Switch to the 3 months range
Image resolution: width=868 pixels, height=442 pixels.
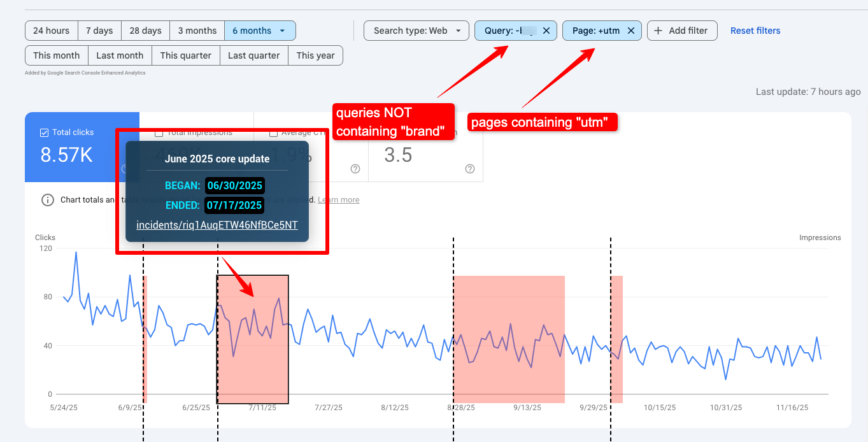pos(197,31)
